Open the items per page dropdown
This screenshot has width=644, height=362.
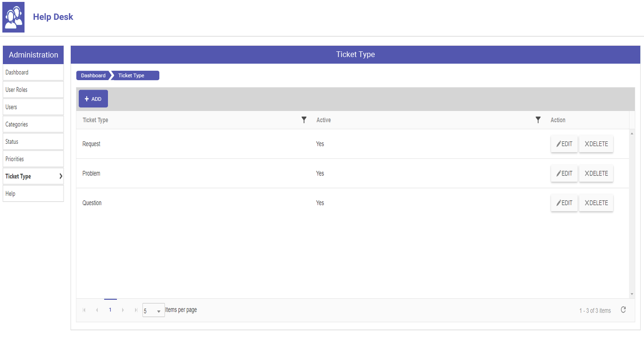pyautogui.click(x=154, y=311)
